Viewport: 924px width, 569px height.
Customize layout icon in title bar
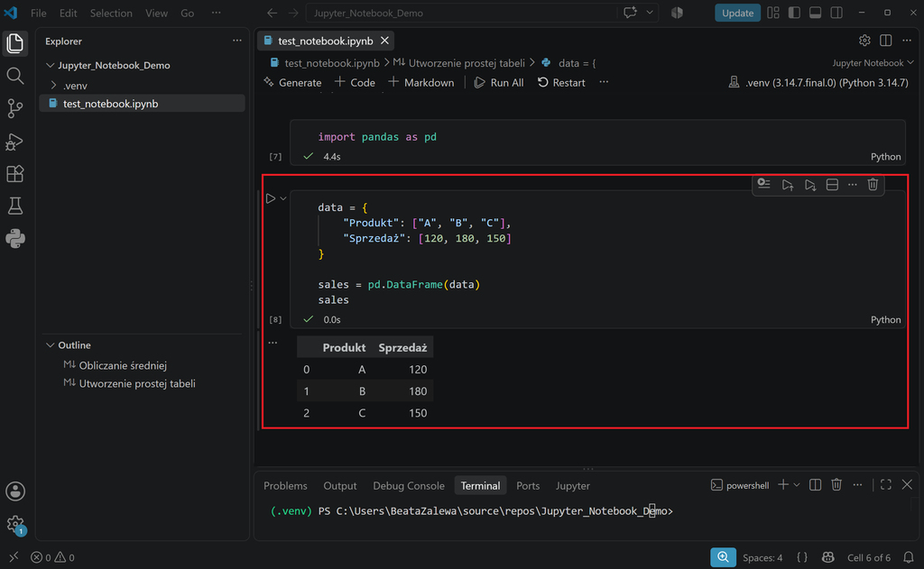[x=773, y=13]
